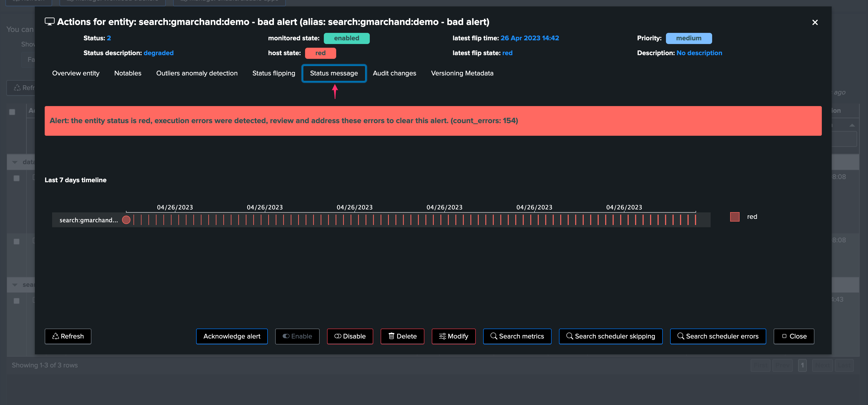Click page 1 in background pagination

[x=802, y=365]
